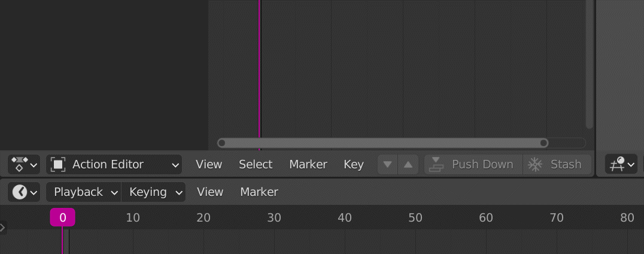The height and width of the screenshot is (254, 644).
Task: Open the Timeline editor type menu
Action: (24, 192)
